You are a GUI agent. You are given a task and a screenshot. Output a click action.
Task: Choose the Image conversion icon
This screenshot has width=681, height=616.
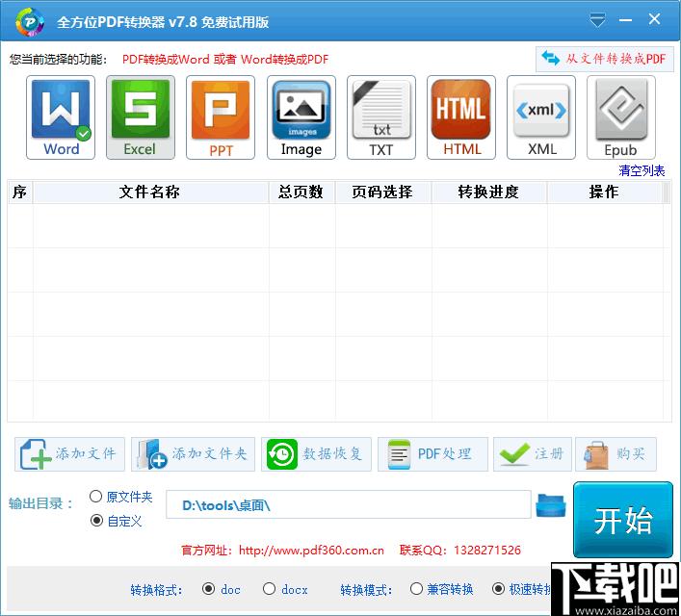pyautogui.click(x=301, y=117)
